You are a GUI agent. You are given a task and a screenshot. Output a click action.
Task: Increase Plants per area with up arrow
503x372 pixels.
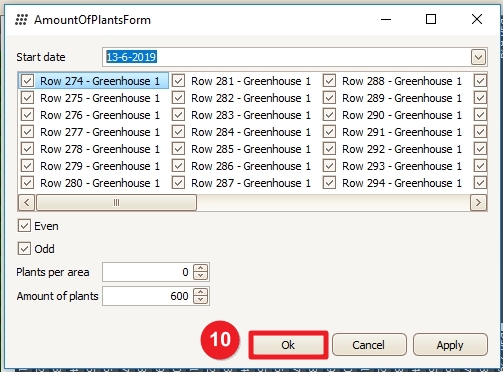[200, 268]
